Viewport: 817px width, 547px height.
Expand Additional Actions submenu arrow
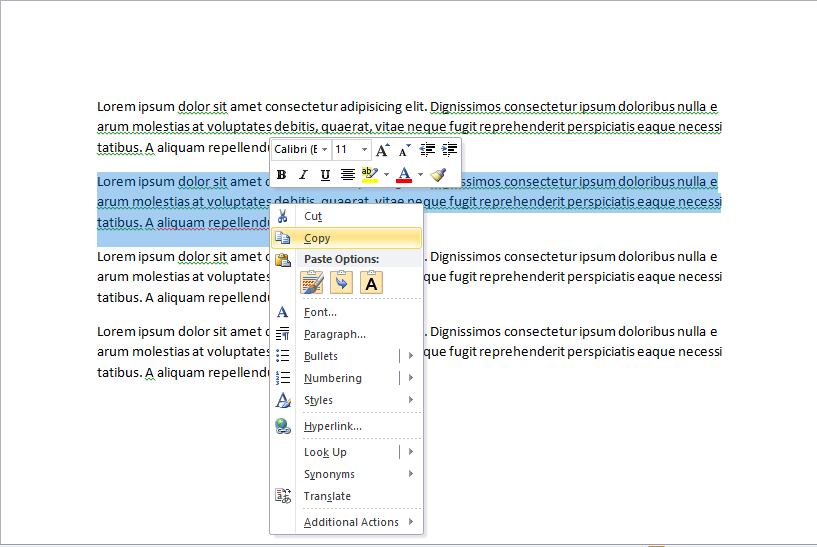click(411, 521)
